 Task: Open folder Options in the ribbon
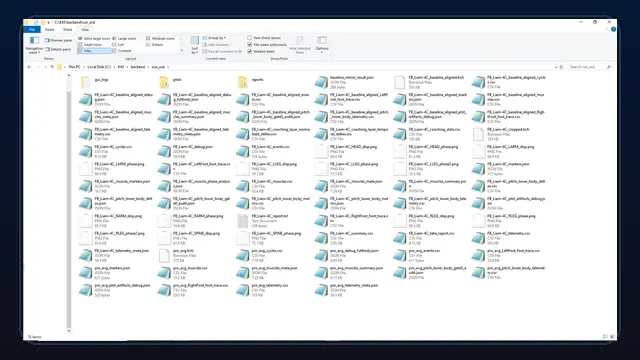pyautogui.click(x=322, y=44)
